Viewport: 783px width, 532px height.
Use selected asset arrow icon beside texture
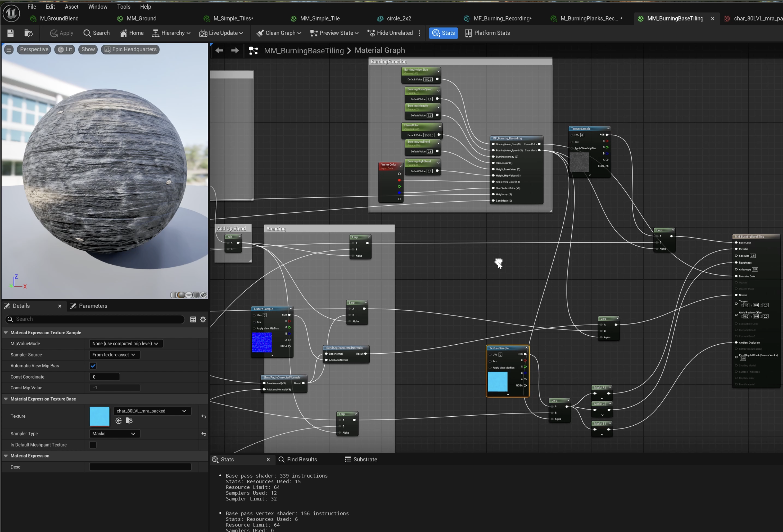click(118, 420)
